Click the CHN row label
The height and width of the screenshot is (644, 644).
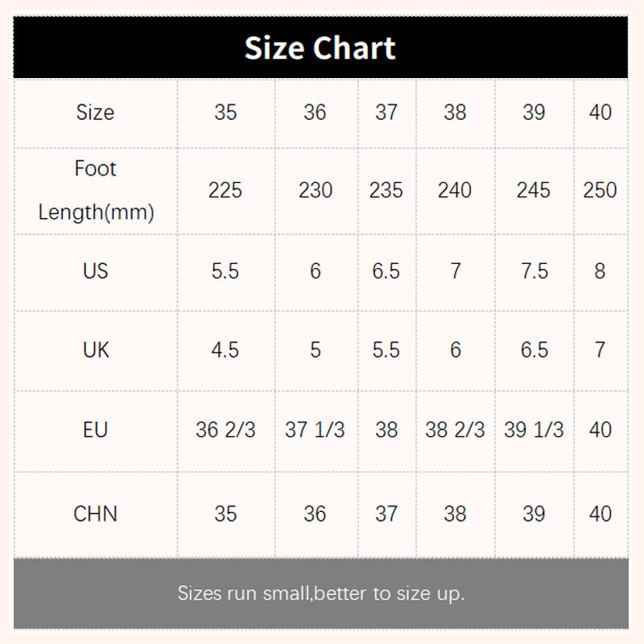[95, 514]
